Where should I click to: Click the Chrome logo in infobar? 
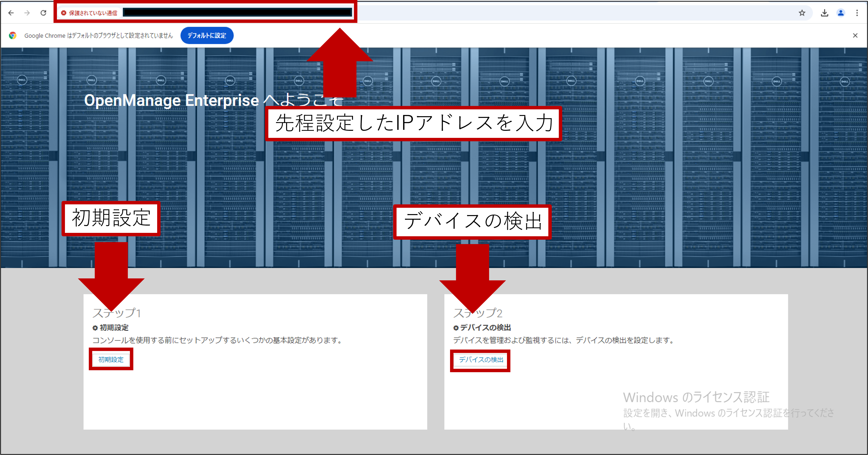click(13, 35)
